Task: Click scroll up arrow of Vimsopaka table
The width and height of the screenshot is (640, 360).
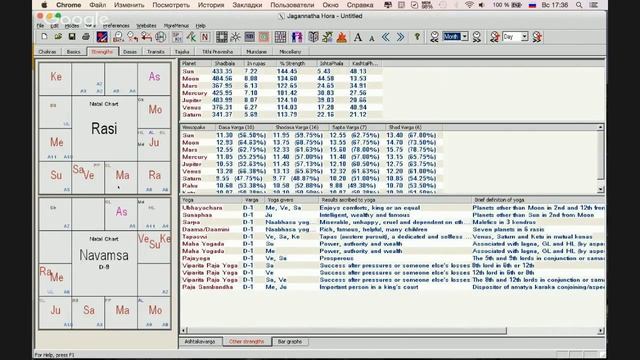Action: pos(600,127)
